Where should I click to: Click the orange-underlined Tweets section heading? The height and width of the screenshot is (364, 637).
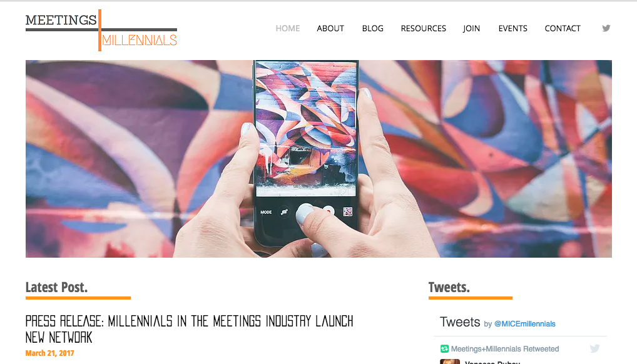[449, 287]
